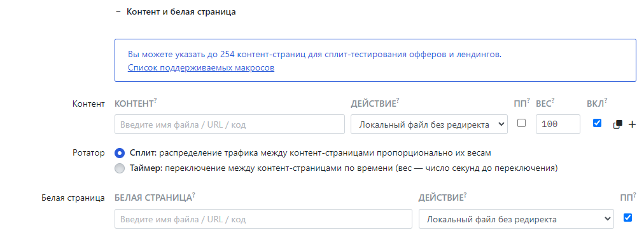Open the content action dropdown
The width and height of the screenshot is (644, 242).
429,124
